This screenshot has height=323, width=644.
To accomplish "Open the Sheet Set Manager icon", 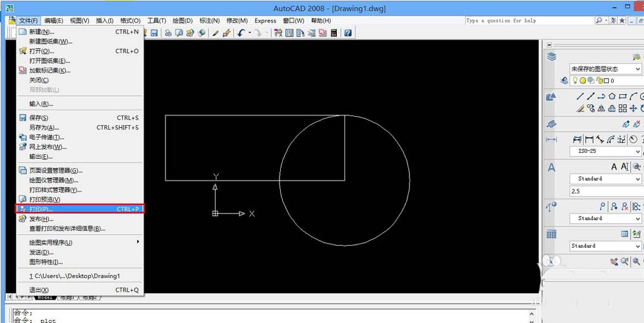I will (x=312, y=33).
